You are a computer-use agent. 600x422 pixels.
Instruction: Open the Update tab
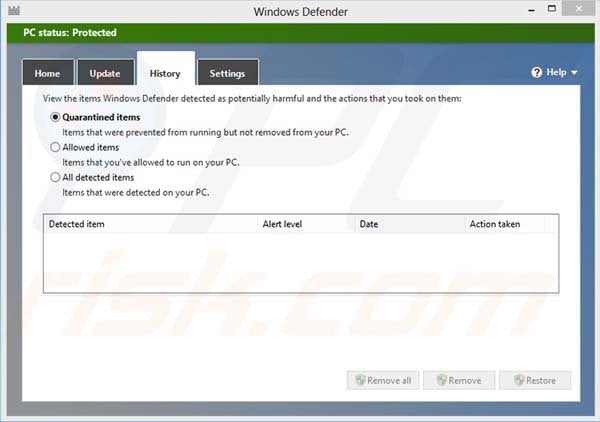pyautogui.click(x=105, y=73)
